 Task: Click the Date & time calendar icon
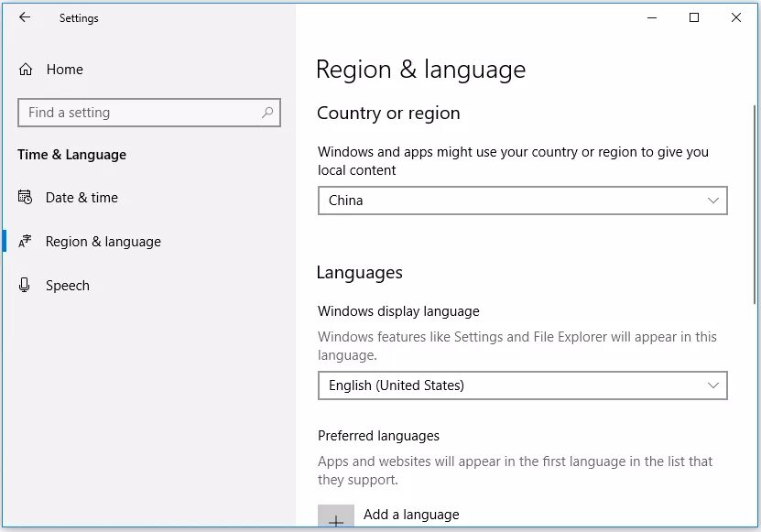click(25, 197)
